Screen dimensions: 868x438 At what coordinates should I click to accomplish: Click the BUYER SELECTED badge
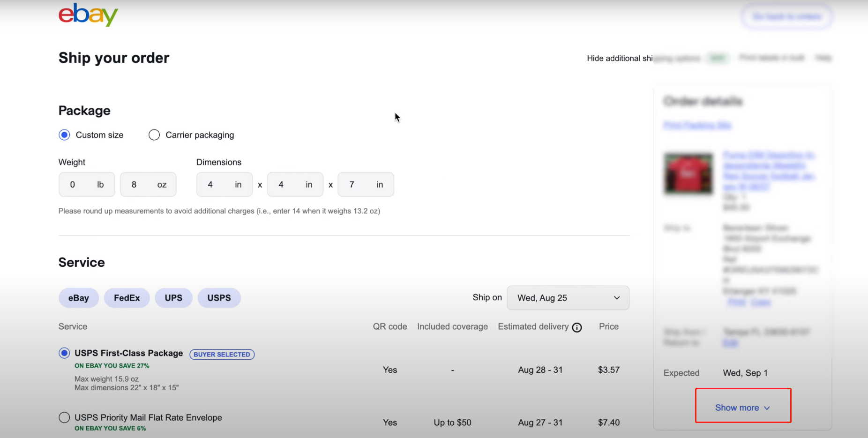coord(222,355)
